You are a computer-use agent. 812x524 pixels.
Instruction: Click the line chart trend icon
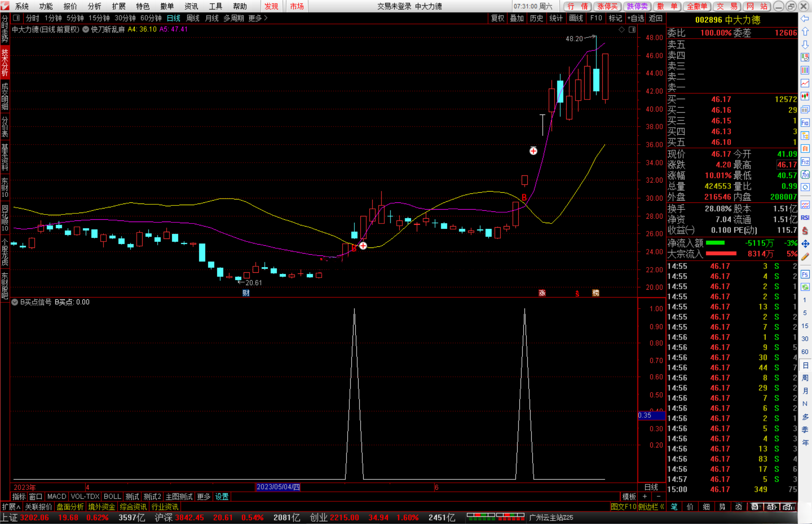pyautogui.click(x=805, y=83)
